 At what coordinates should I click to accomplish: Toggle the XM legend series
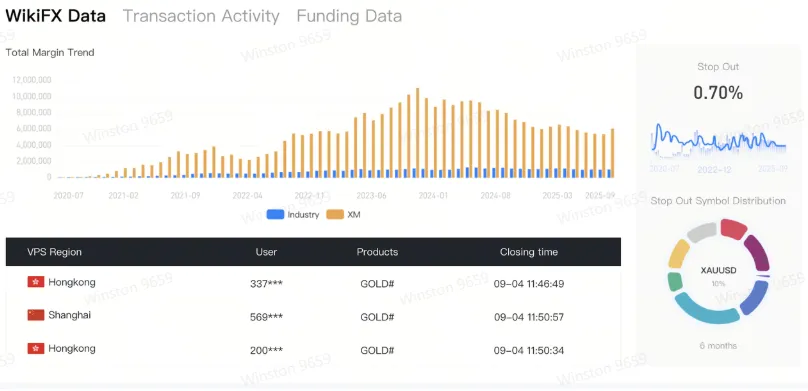point(343,215)
